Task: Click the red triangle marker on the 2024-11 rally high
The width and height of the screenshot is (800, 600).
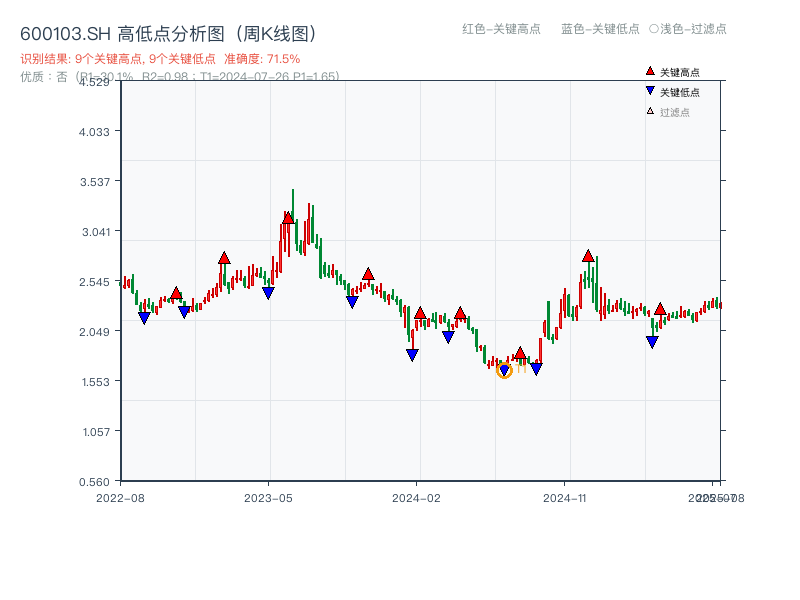Action: (587, 254)
